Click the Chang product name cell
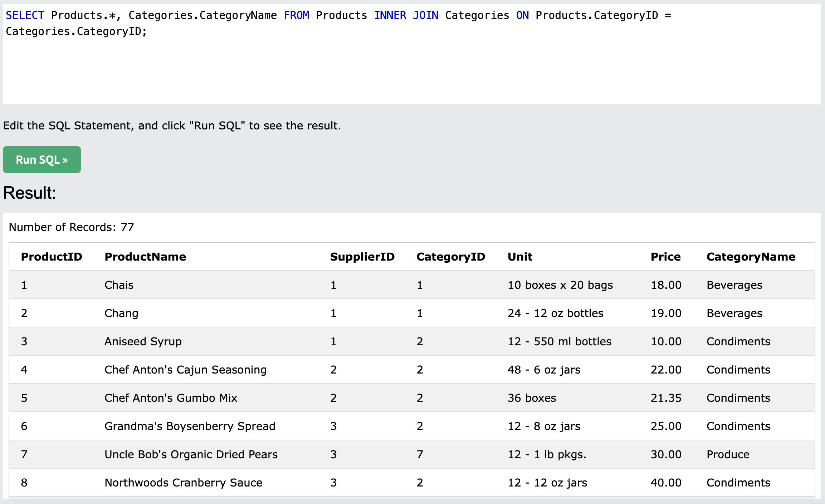 coord(121,313)
